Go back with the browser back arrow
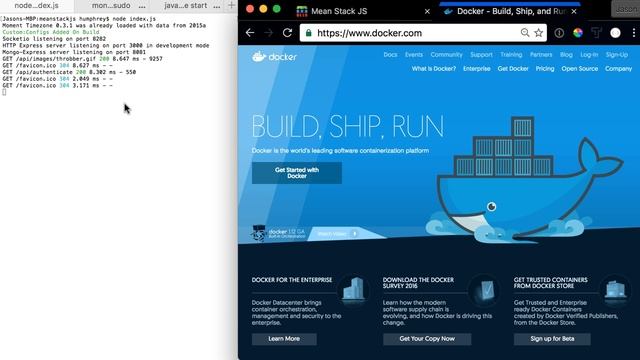The image size is (640, 360). pyautogui.click(x=250, y=33)
